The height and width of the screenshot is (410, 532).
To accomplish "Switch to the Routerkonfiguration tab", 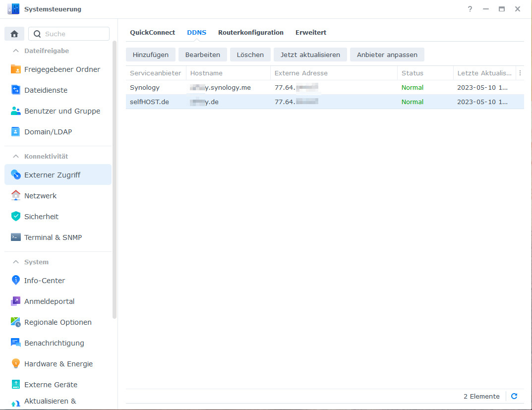I will pos(250,32).
